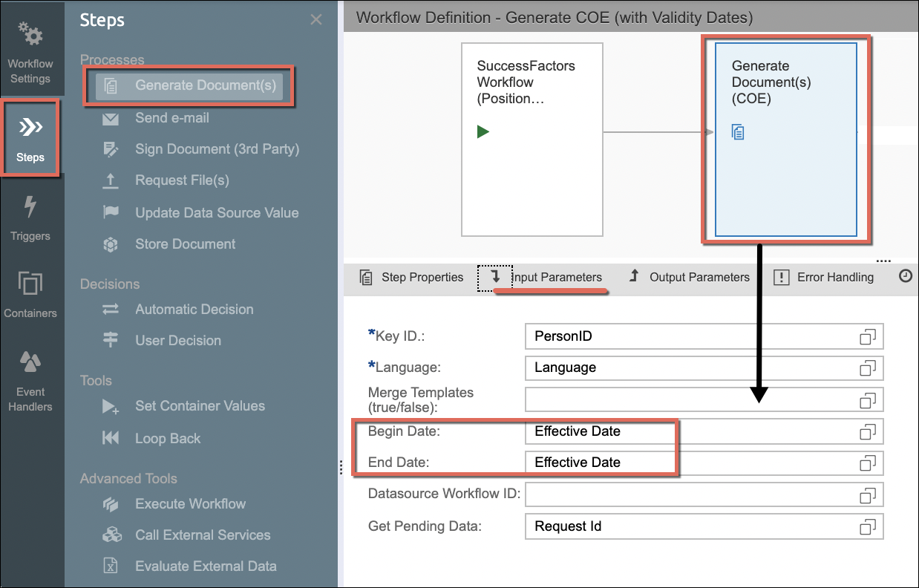This screenshot has height=588, width=919.
Task: Select SuccessFactors Workflow start node
Action: [x=532, y=140]
